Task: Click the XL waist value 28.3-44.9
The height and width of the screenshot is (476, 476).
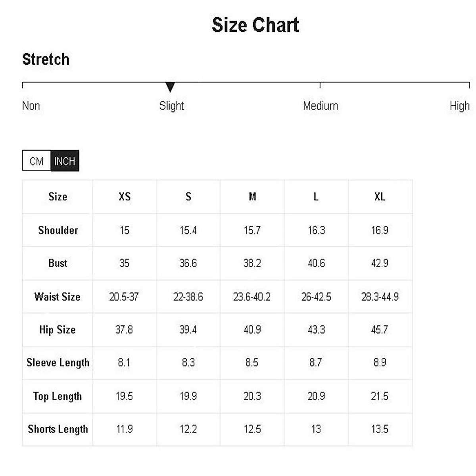Action: [x=380, y=297]
